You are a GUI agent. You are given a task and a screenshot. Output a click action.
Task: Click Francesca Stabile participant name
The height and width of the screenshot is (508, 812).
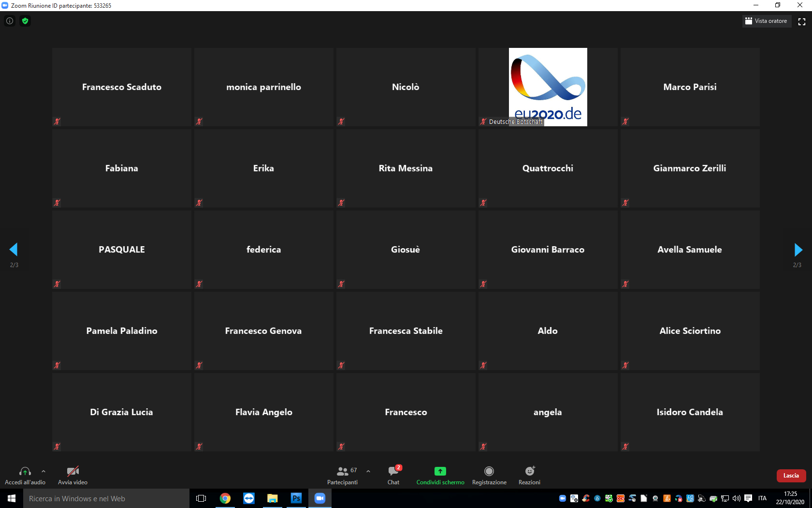406,331
